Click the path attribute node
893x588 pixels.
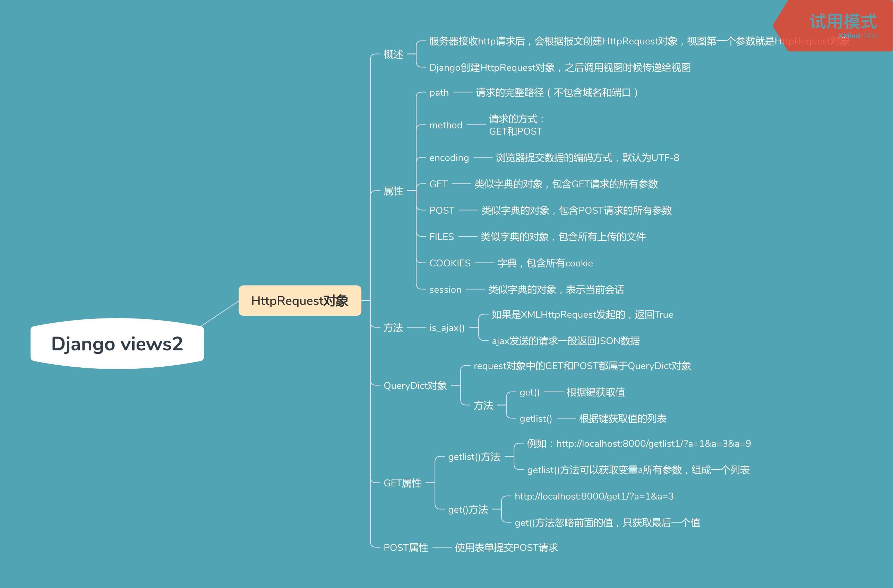[439, 93]
